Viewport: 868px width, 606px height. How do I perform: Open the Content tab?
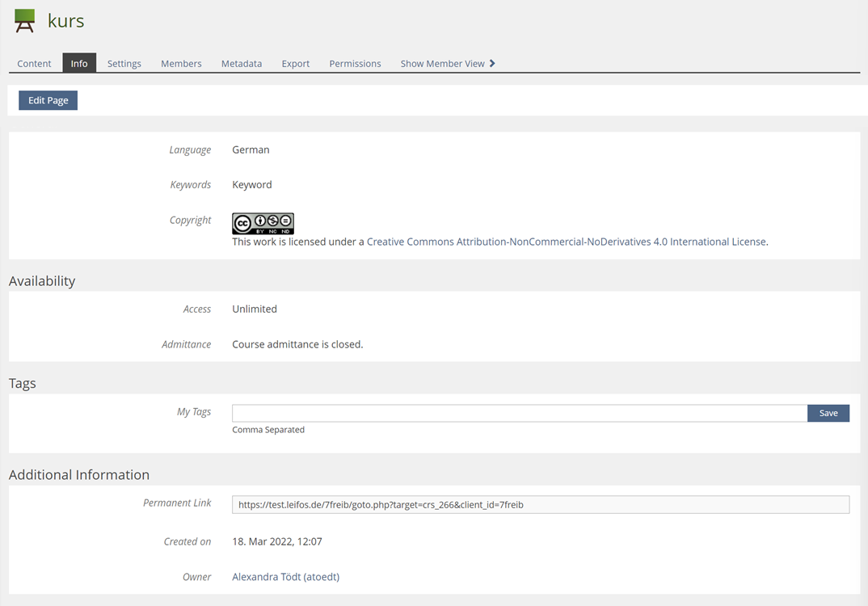pos(34,63)
